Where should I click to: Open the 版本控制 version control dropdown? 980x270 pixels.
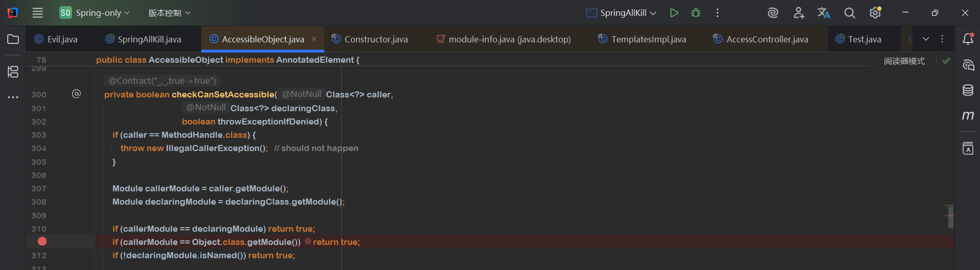[x=169, y=13]
